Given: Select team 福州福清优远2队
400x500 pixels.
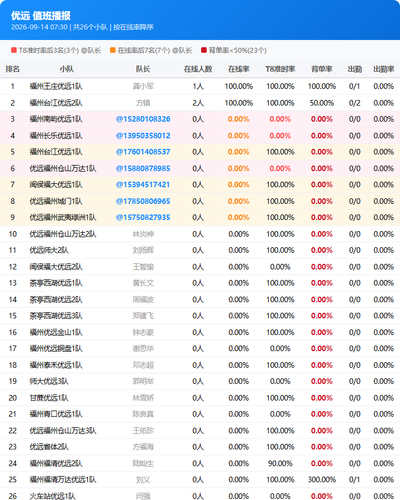Looking at the screenshot, I should [56, 463].
